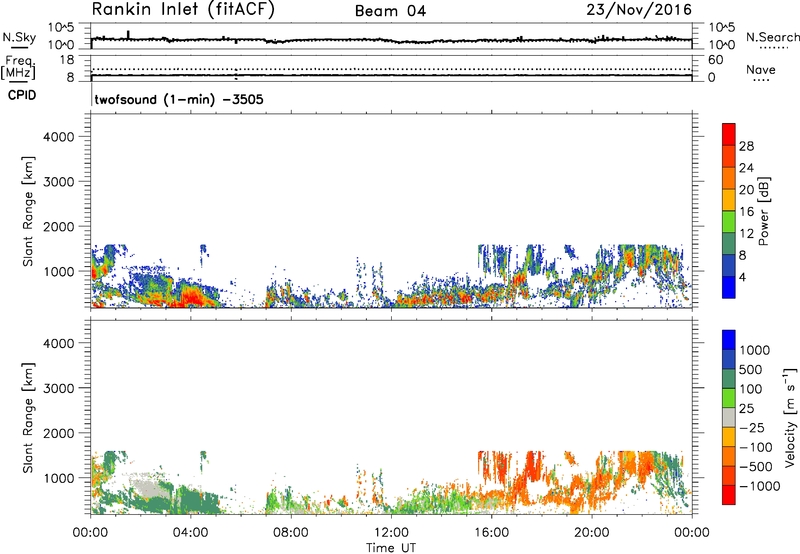
Task: Click the "500" label on Velocity color bar
Action: click(x=751, y=370)
